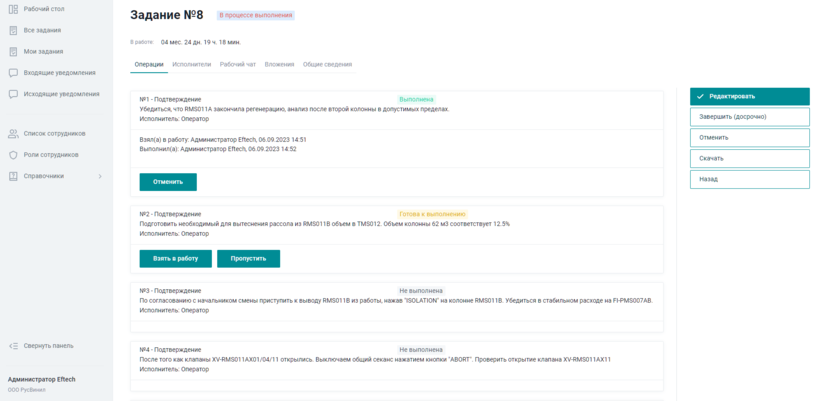Click Отменить button under operation №1
Screen dimensions: 840x401
tap(168, 182)
